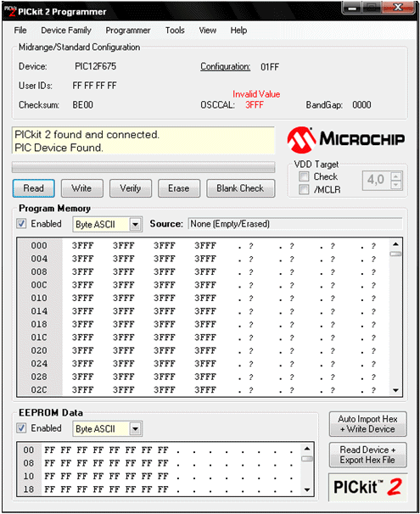
Task: Click the Blank Check button
Action: 241,188
